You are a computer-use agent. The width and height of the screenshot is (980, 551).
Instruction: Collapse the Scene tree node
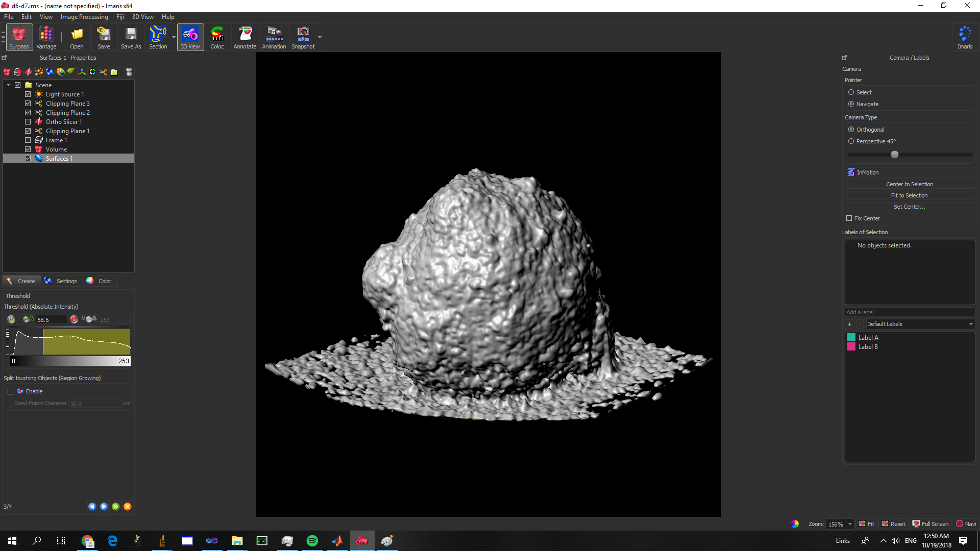pos(8,85)
